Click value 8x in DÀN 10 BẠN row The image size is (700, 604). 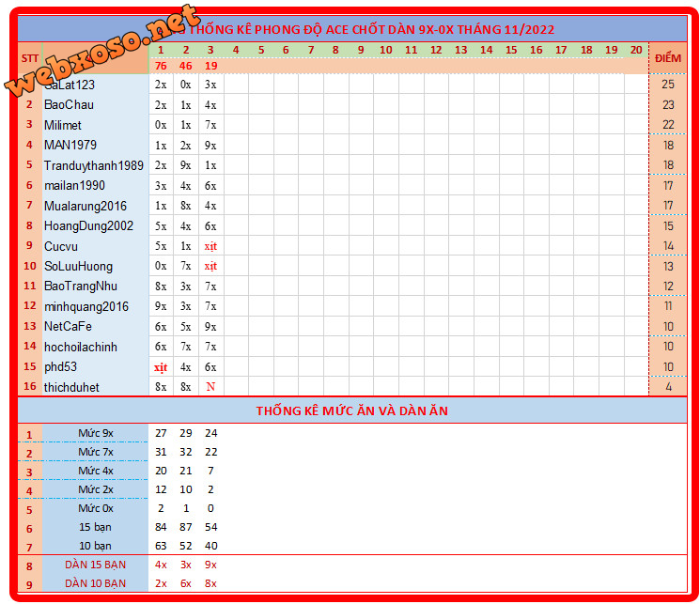click(210, 583)
